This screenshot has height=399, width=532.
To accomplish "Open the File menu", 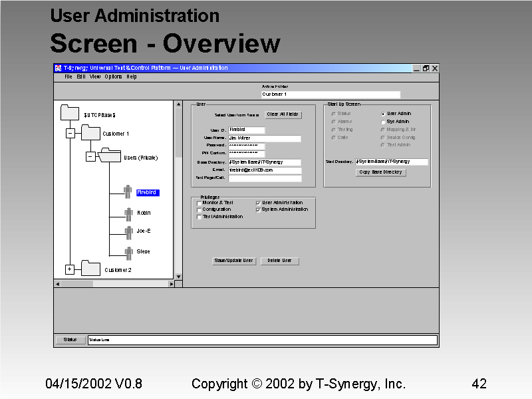I will click(x=68, y=76).
